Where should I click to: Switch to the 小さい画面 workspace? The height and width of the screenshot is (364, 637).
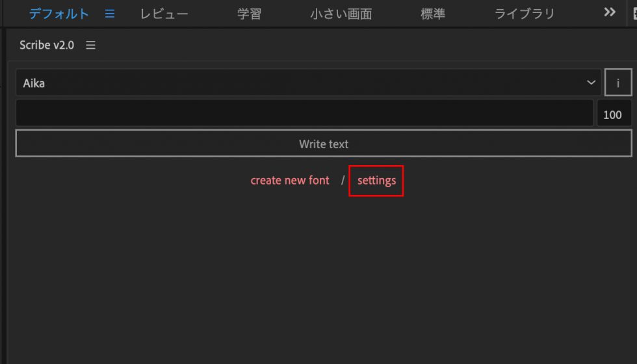tap(341, 14)
